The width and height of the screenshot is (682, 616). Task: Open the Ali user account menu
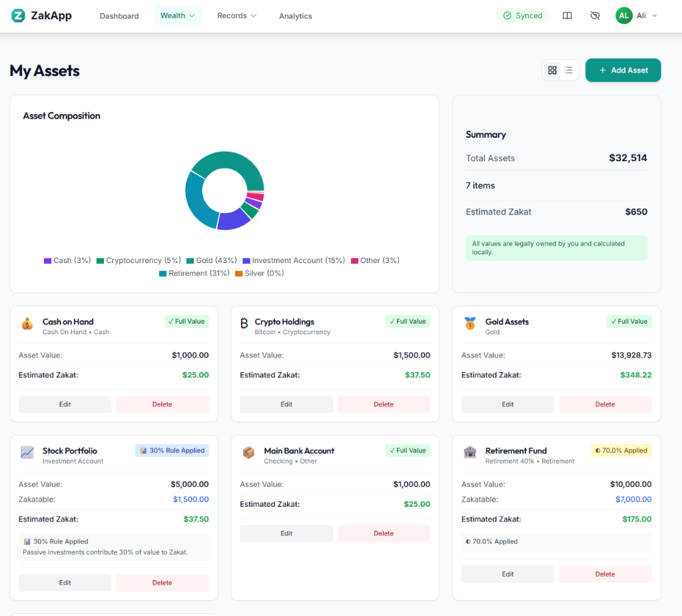pos(636,15)
